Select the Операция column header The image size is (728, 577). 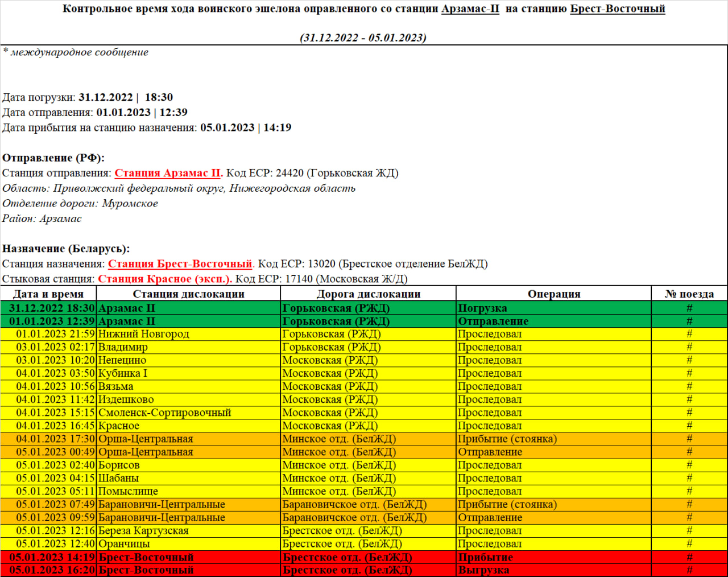click(553, 294)
